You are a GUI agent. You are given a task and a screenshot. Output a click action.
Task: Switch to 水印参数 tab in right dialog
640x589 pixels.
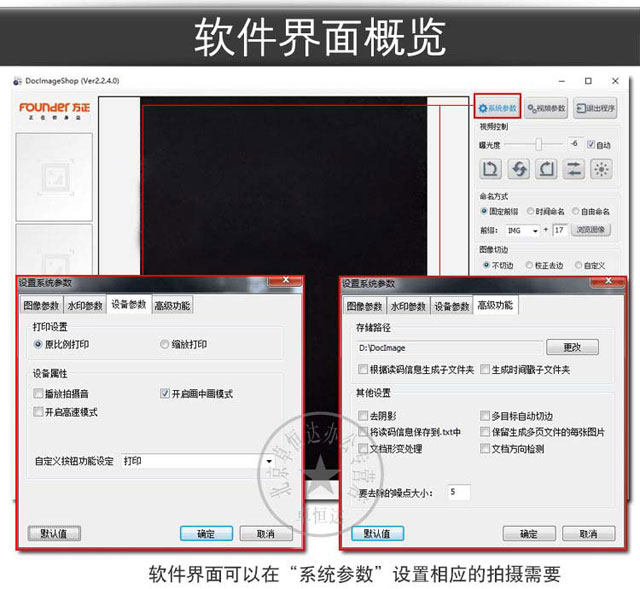point(408,306)
